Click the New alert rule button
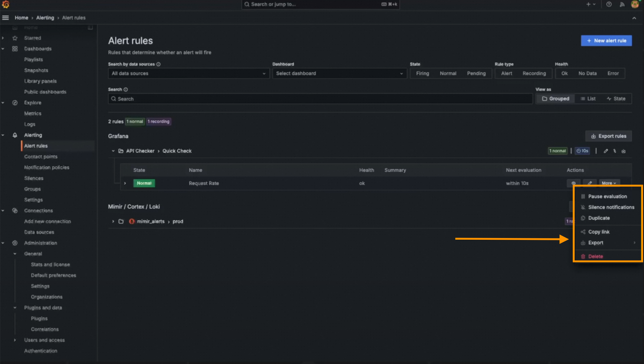This screenshot has height=364, width=644. click(x=606, y=40)
